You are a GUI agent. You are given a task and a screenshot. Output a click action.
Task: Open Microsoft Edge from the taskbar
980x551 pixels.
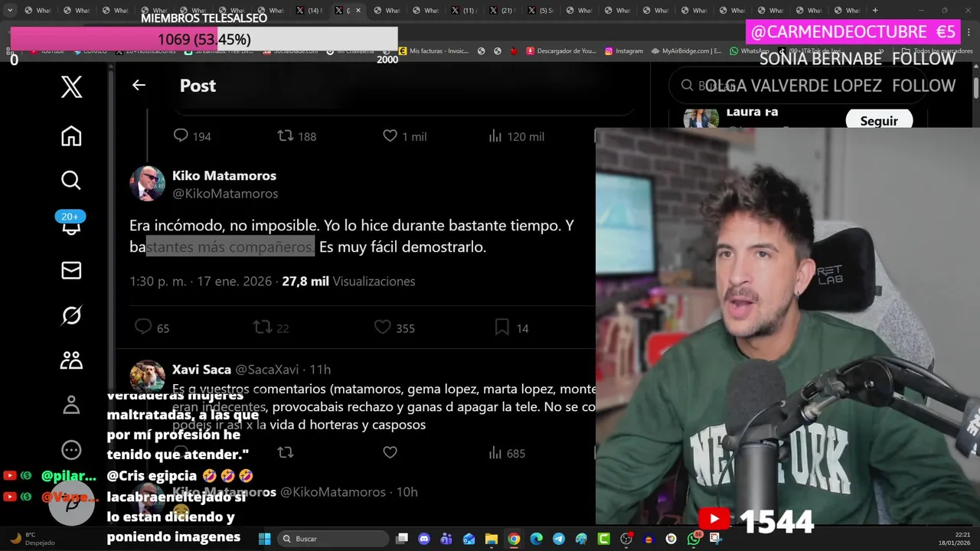click(536, 539)
